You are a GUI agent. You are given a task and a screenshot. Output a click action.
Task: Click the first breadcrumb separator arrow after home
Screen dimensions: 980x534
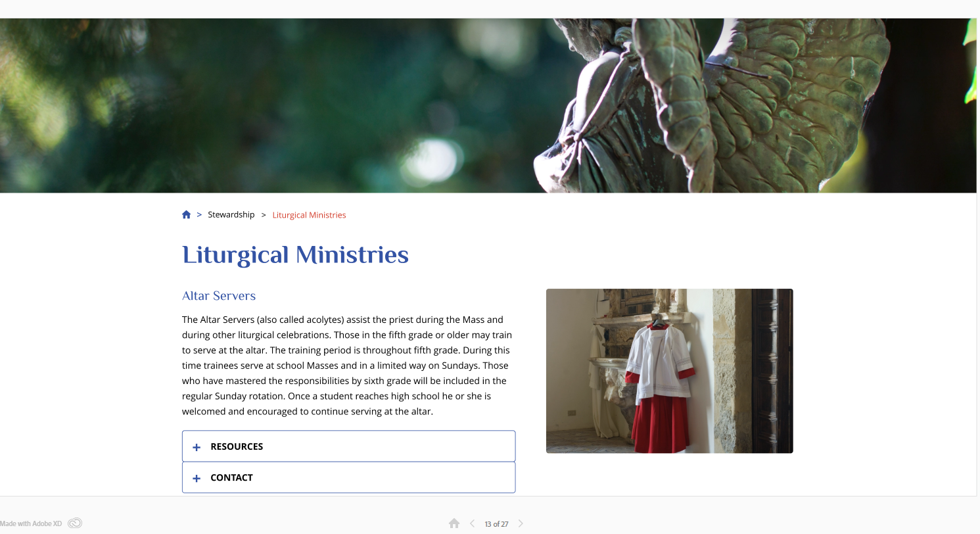click(x=199, y=214)
